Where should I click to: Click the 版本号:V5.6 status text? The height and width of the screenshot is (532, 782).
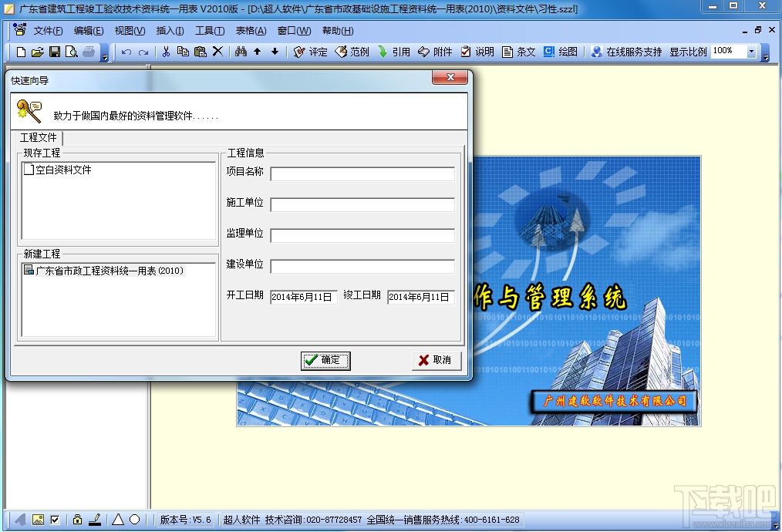click(186, 520)
